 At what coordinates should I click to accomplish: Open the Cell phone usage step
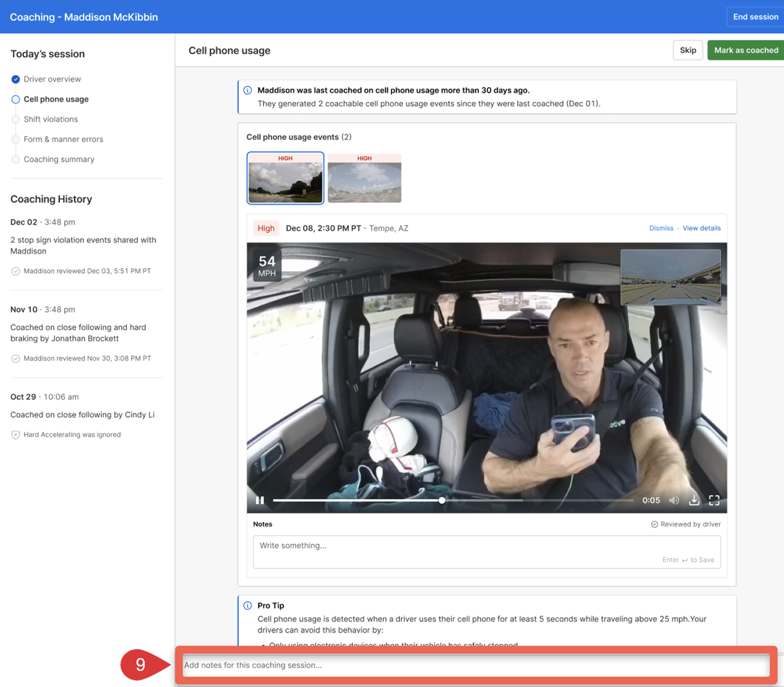coord(56,99)
